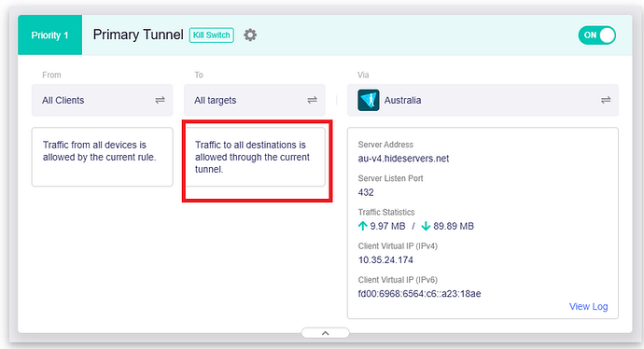Click the Traffic Statistics label
The image size is (644, 349).
click(386, 212)
